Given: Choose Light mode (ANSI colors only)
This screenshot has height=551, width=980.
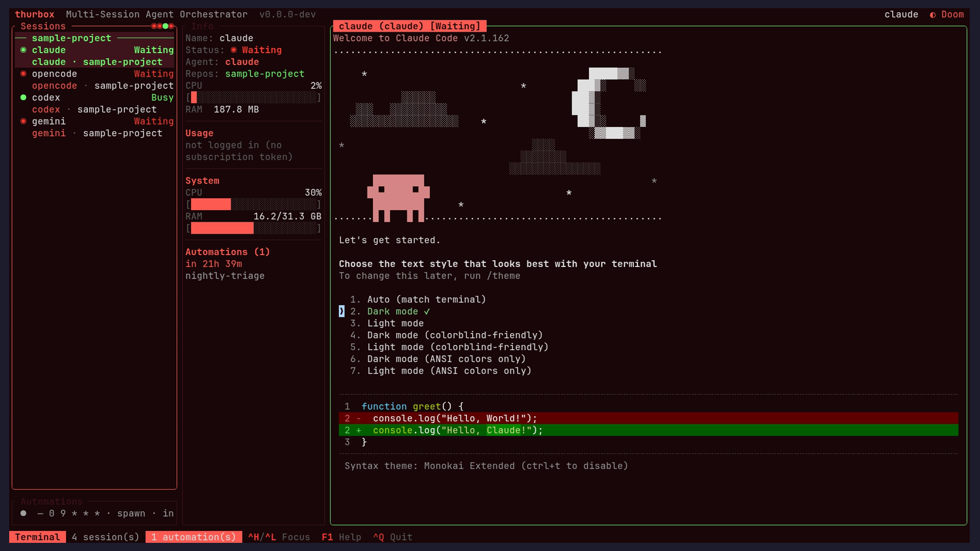Looking at the screenshot, I should pos(440,371).
